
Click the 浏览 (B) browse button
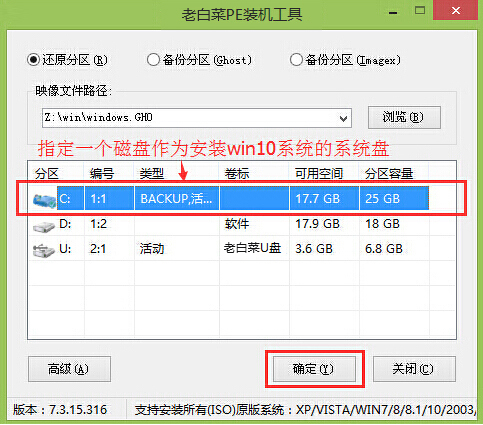(404, 117)
